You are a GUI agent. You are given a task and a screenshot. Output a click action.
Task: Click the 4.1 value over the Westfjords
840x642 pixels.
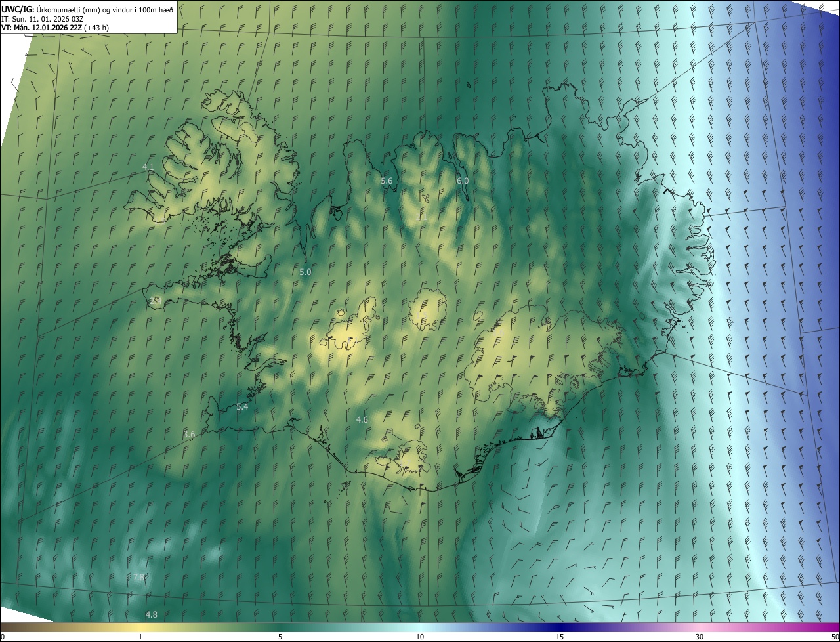148,167
